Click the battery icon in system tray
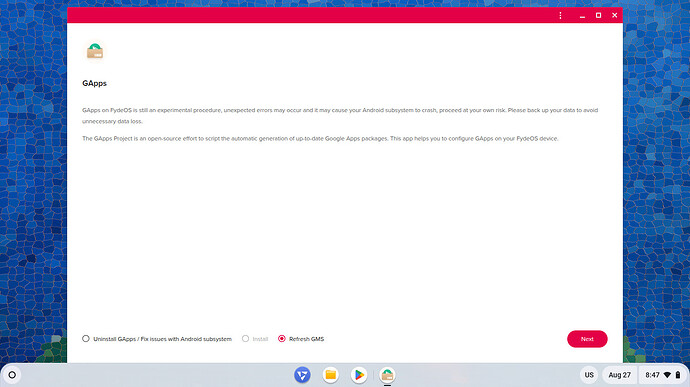This screenshot has width=690, height=387. (678, 375)
